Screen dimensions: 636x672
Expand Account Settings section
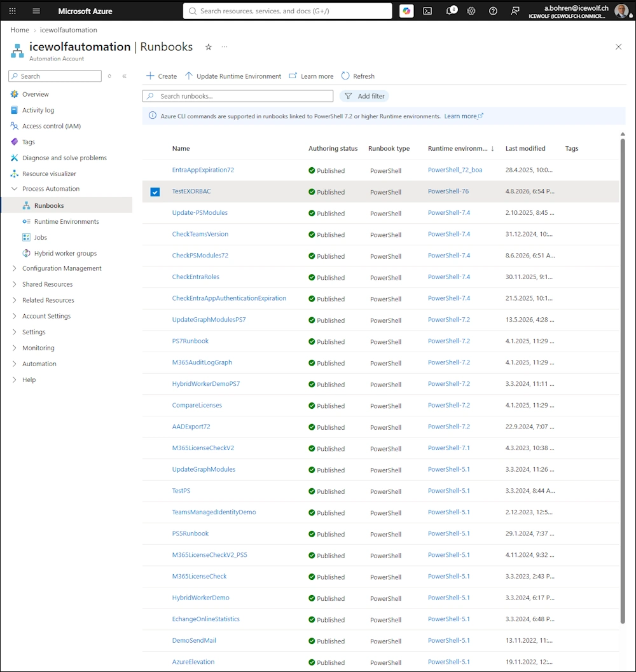[x=14, y=316]
